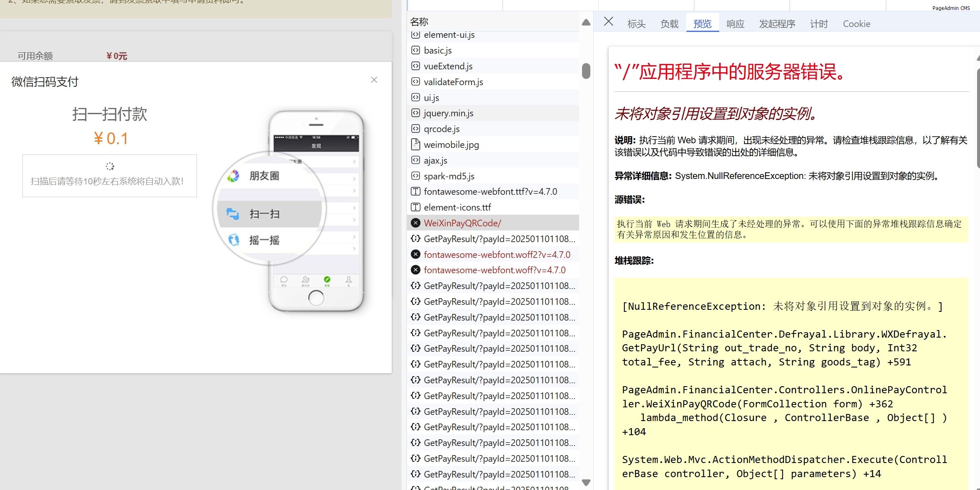
Task: Select the failed WeiXinPayQRCode/ request
Action: [x=493, y=223]
